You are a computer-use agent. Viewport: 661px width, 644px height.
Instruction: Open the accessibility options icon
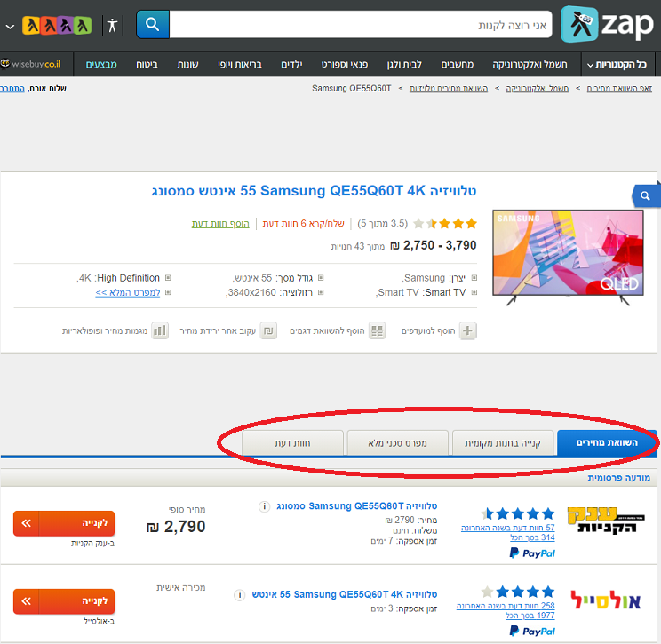pyautogui.click(x=112, y=25)
